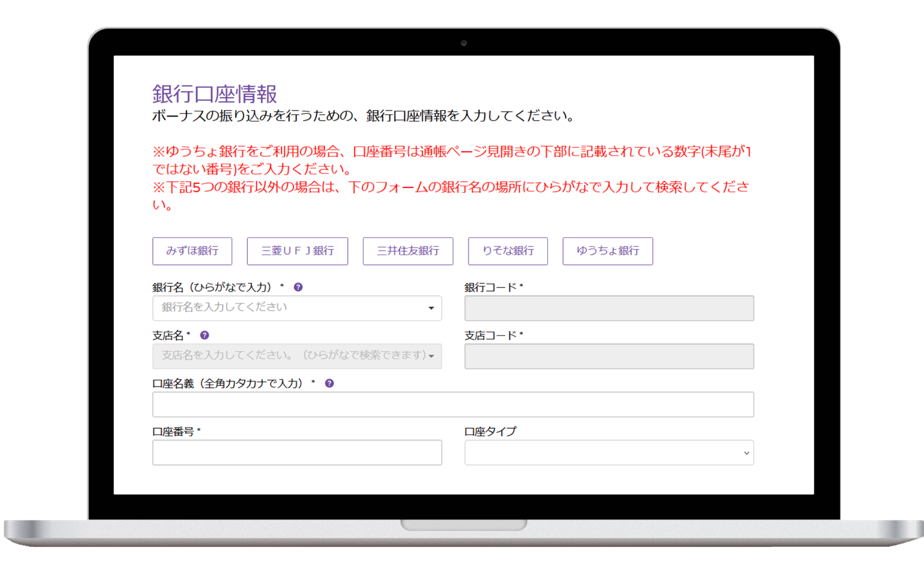Expand the 銀行名 dropdown arrow

(x=431, y=309)
